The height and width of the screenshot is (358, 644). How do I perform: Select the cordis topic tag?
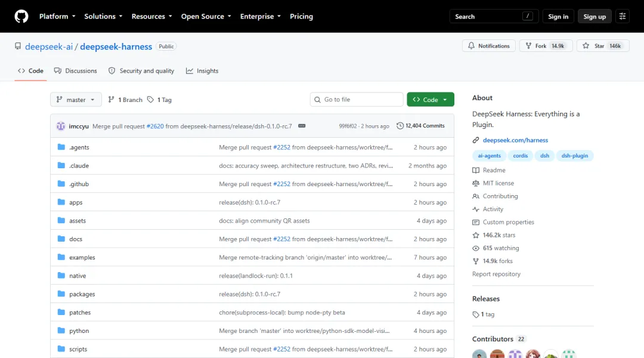click(521, 156)
